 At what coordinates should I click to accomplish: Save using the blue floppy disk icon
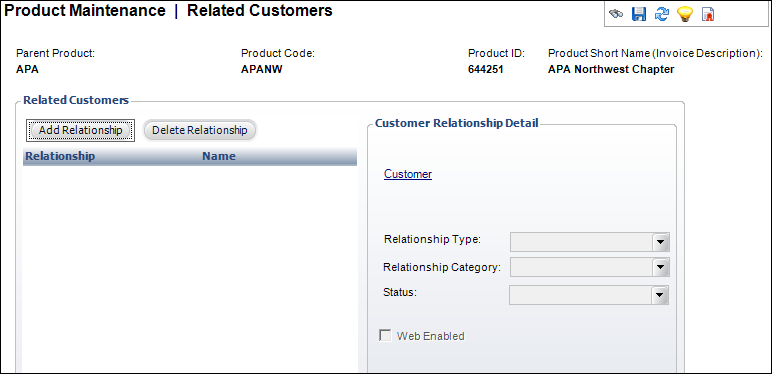pyautogui.click(x=639, y=14)
